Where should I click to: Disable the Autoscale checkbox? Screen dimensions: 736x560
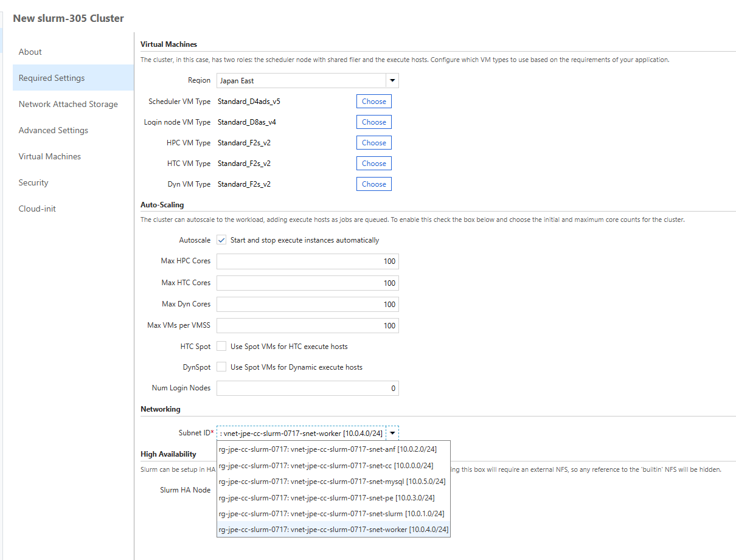point(221,240)
